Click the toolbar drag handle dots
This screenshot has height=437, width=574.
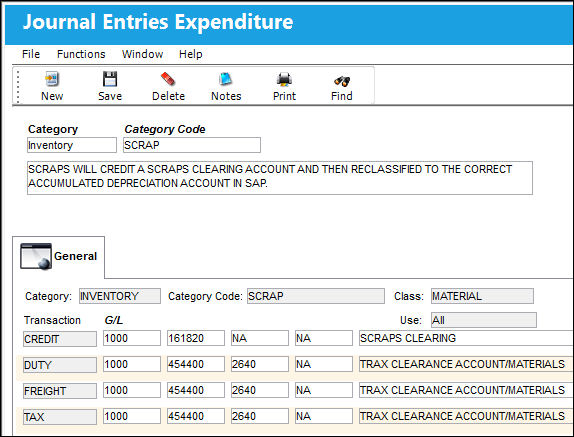18,86
